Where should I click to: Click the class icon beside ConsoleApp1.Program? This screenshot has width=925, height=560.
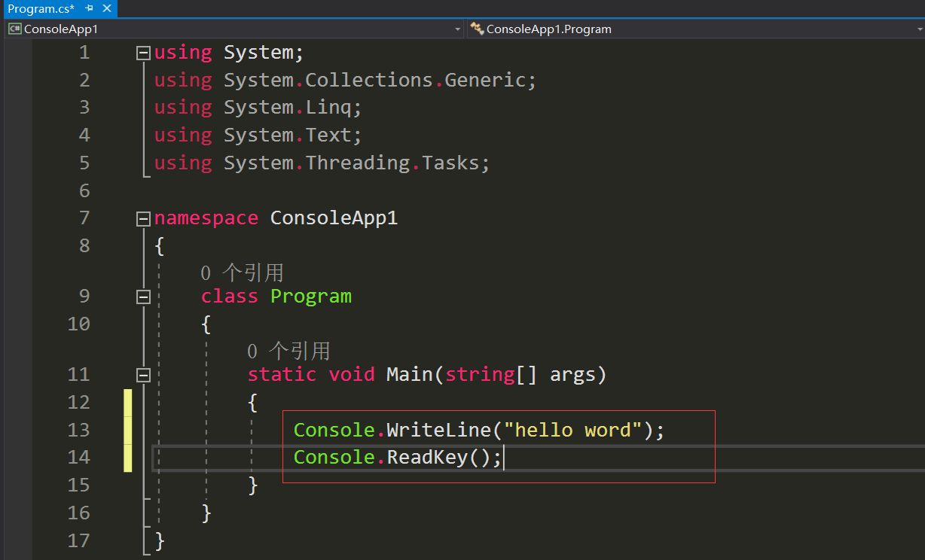point(476,29)
